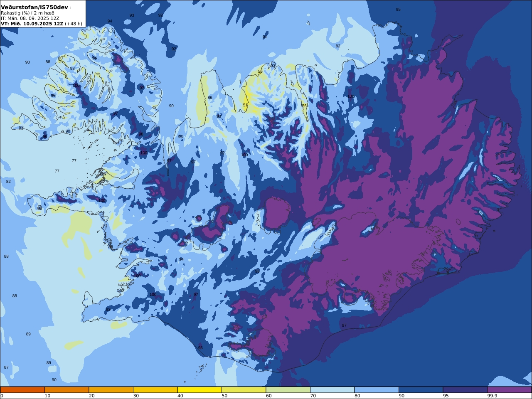Pick the pale green 60–70 legend swatch

pyautogui.click(x=288, y=390)
